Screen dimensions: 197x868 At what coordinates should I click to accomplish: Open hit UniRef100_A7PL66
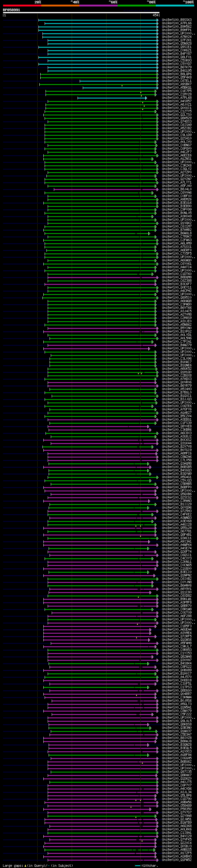tap(177, 23)
